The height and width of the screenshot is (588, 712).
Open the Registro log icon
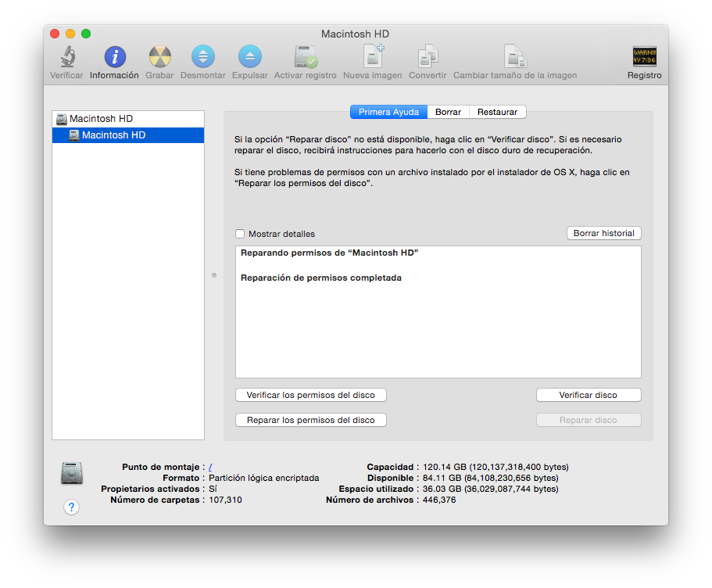(644, 57)
